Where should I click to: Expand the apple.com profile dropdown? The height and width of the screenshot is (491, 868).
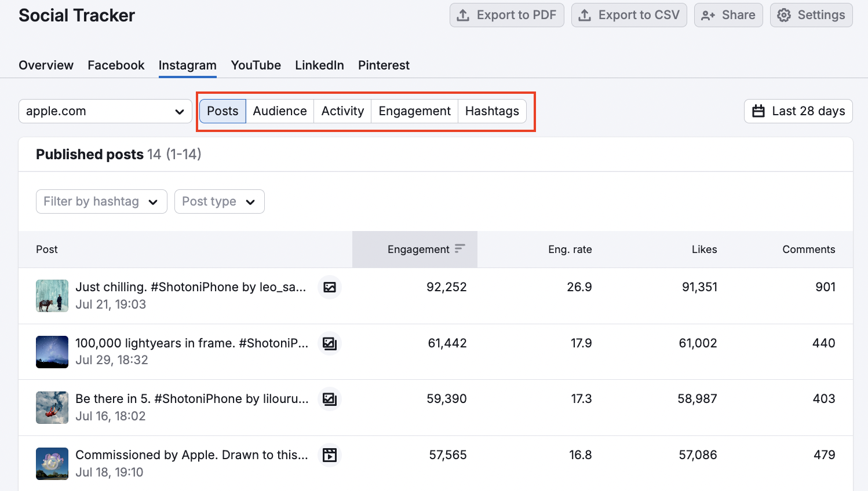point(105,111)
